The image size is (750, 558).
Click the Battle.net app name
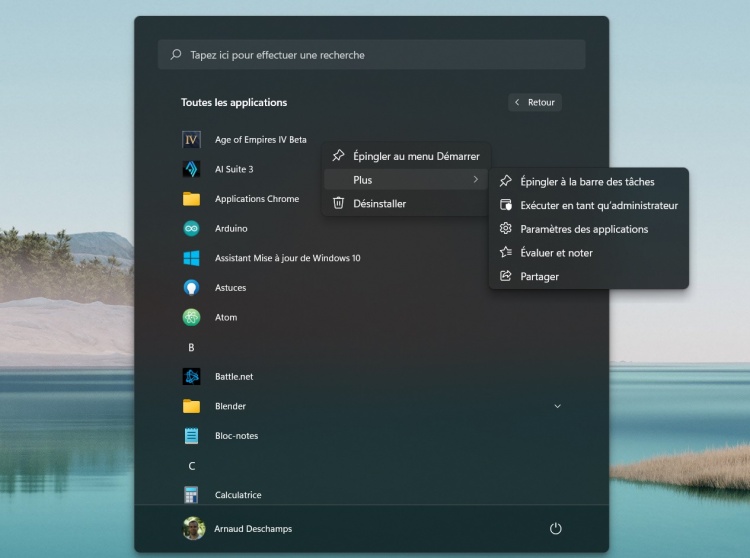click(x=234, y=377)
